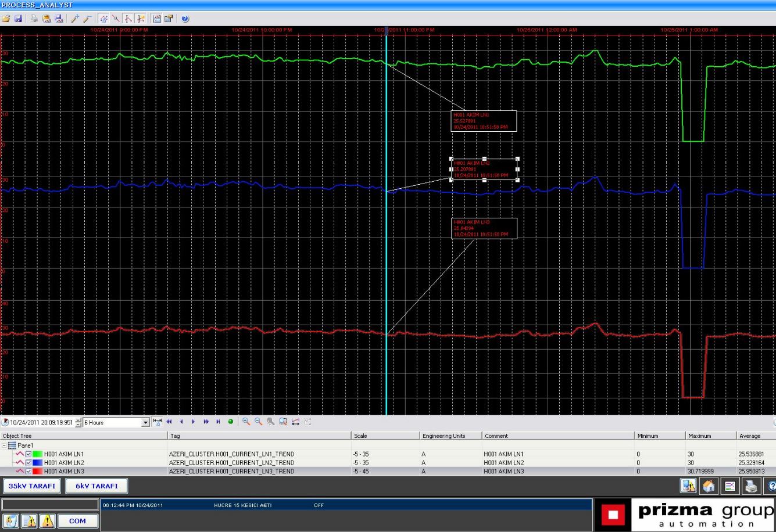Open a saved Process Analyst view file
This screenshot has width=776, height=532.
point(6,19)
